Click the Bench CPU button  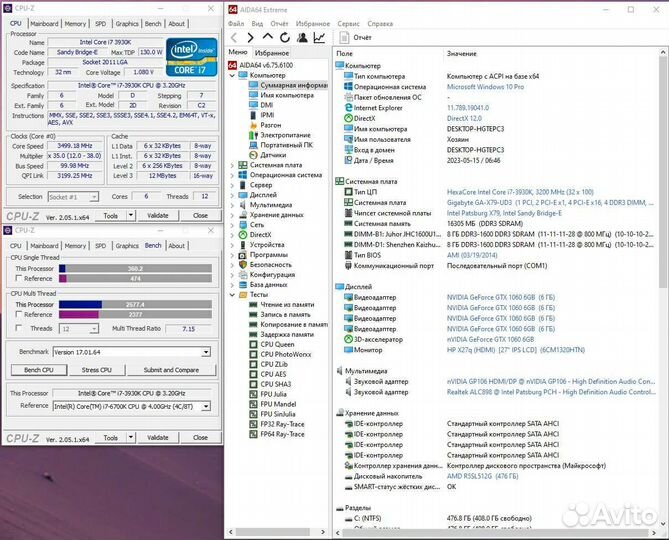click(x=39, y=370)
